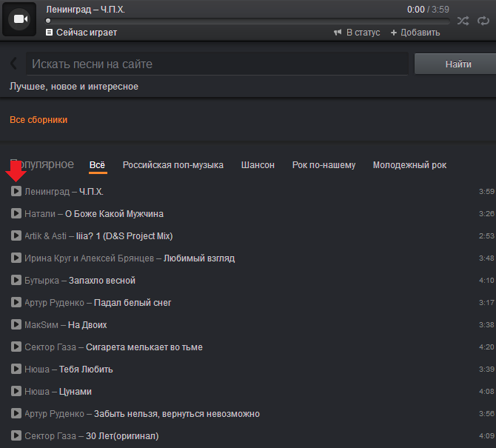Play Любимый взгляд by Ирина Круг

(x=16, y=258)
